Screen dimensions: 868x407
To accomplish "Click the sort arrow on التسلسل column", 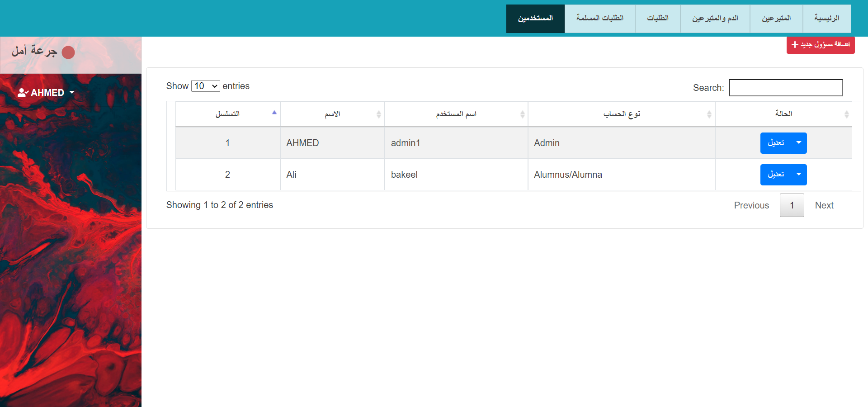I will tap(274, 112).
